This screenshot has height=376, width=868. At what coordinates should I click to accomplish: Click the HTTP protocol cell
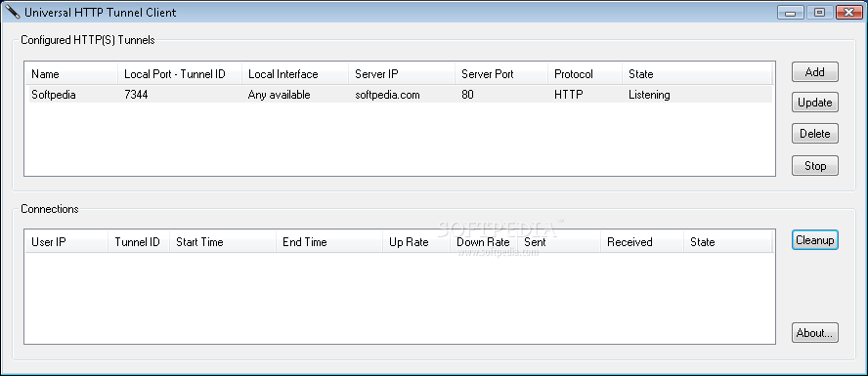pos(569,95)
